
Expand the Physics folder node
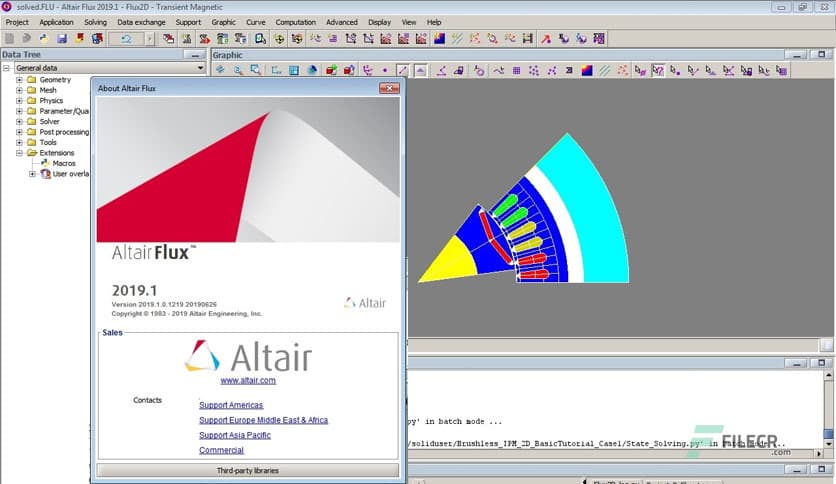pyautogui.click(x=19, y=100)
